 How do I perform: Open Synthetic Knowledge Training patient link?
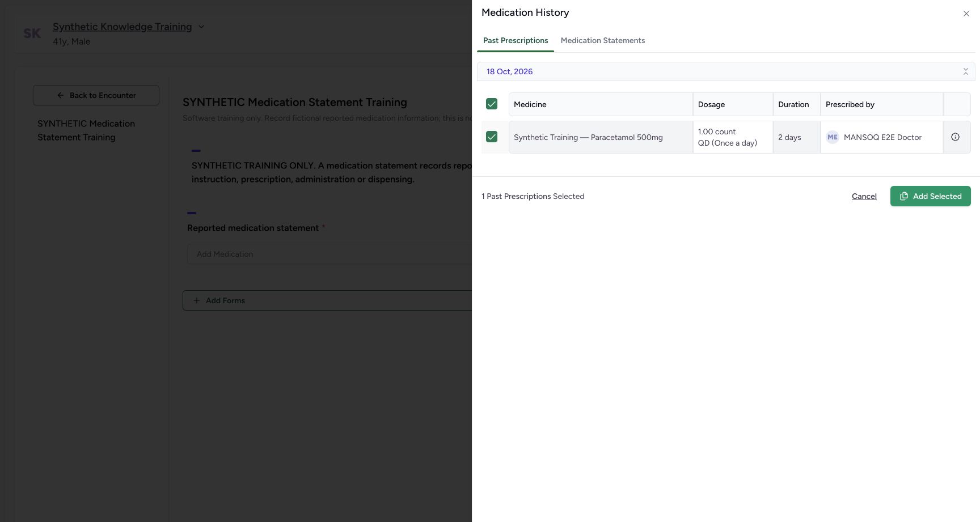(x=122, y=27)
